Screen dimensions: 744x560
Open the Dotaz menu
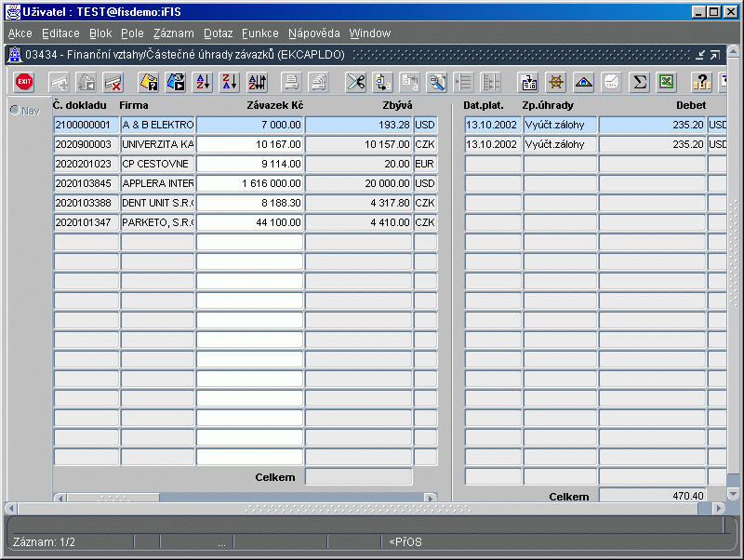pos(219,33)
